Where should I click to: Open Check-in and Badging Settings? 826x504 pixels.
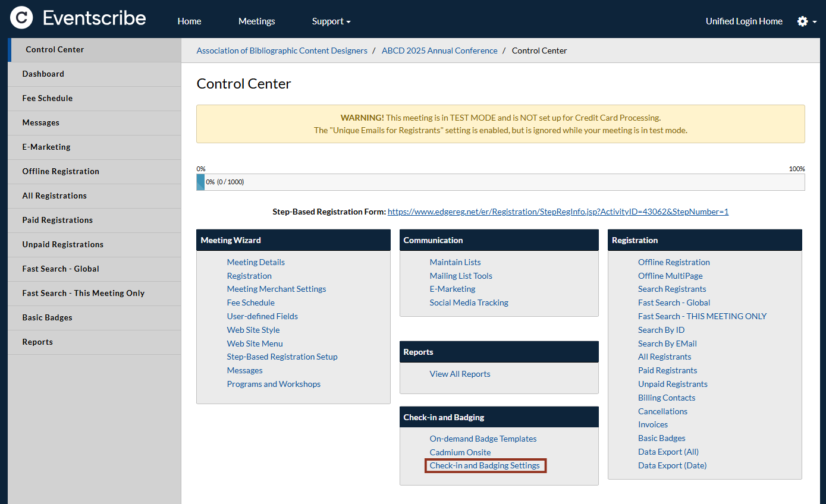(x=485, y=465)
